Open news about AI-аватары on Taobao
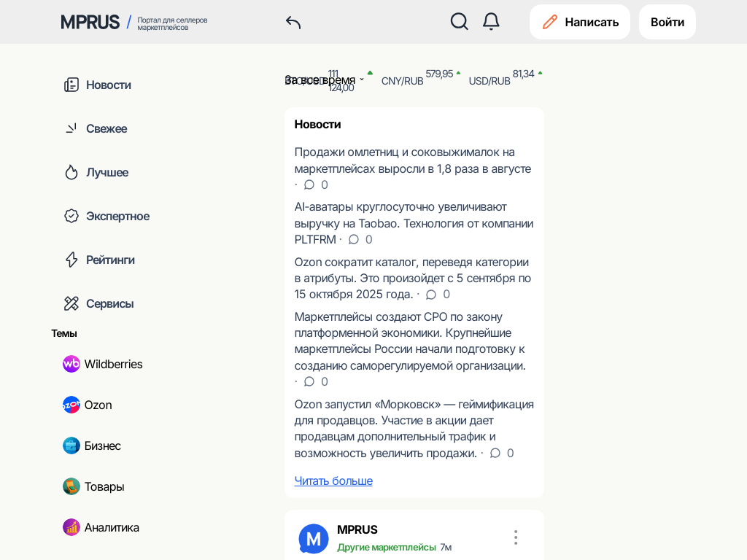This screenshot has width=747, height=560. pos(414,223)
